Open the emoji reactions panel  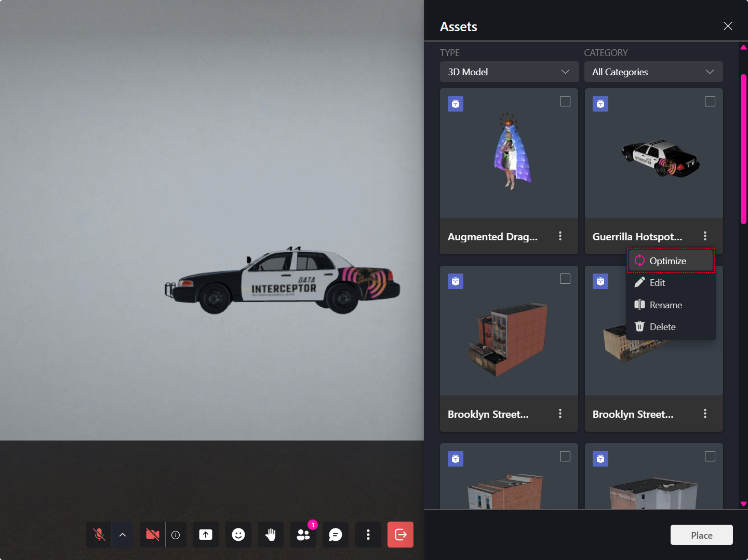click(x=238, y=535)
